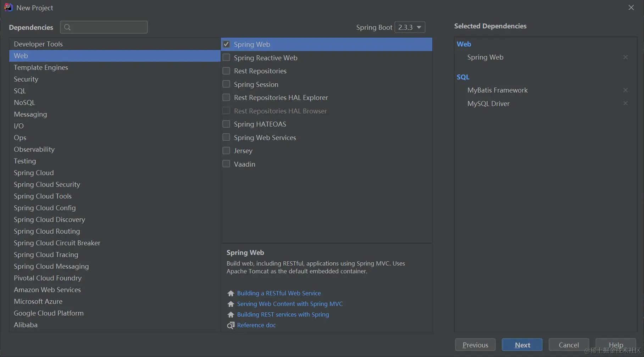The image size is (644, 357).
Task: Check the Spring Reactive Web checkbox
Action: pyautogui.click(x=226, y=57)
